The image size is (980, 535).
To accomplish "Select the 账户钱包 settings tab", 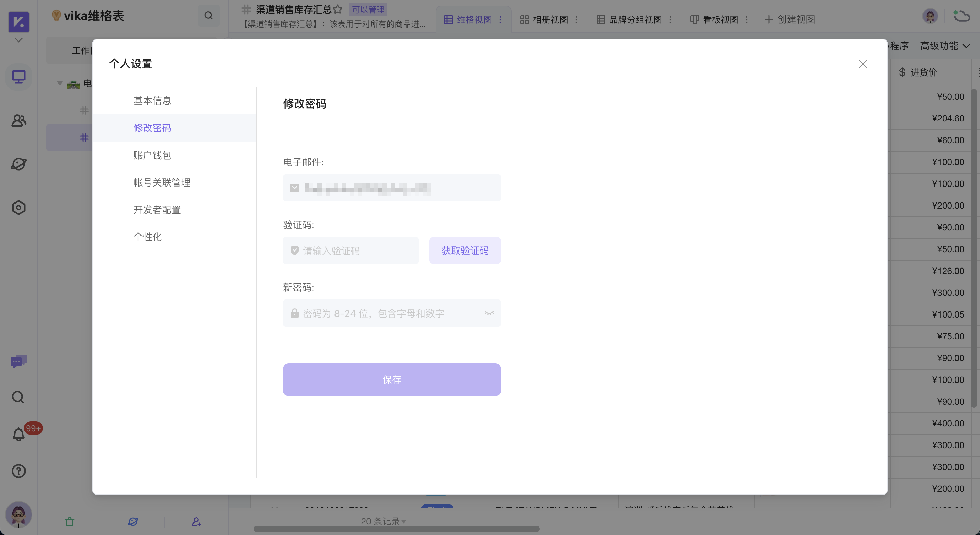I will click(152, 155).
